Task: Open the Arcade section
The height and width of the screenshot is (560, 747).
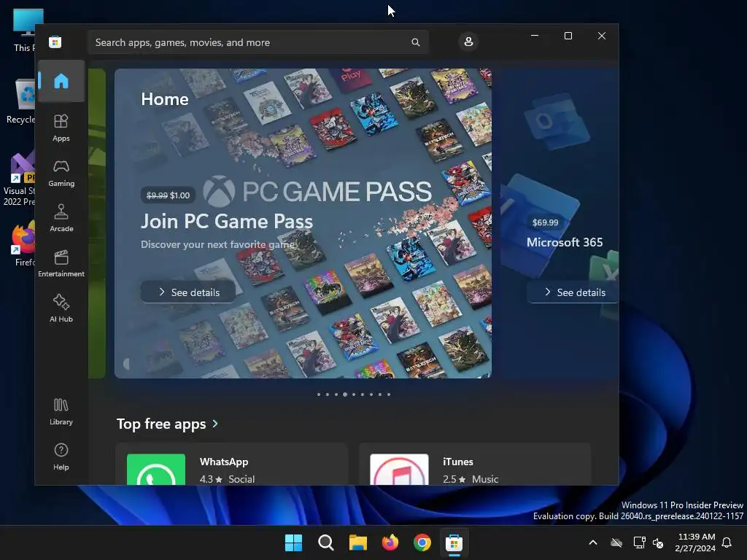Action: [61, 218]
